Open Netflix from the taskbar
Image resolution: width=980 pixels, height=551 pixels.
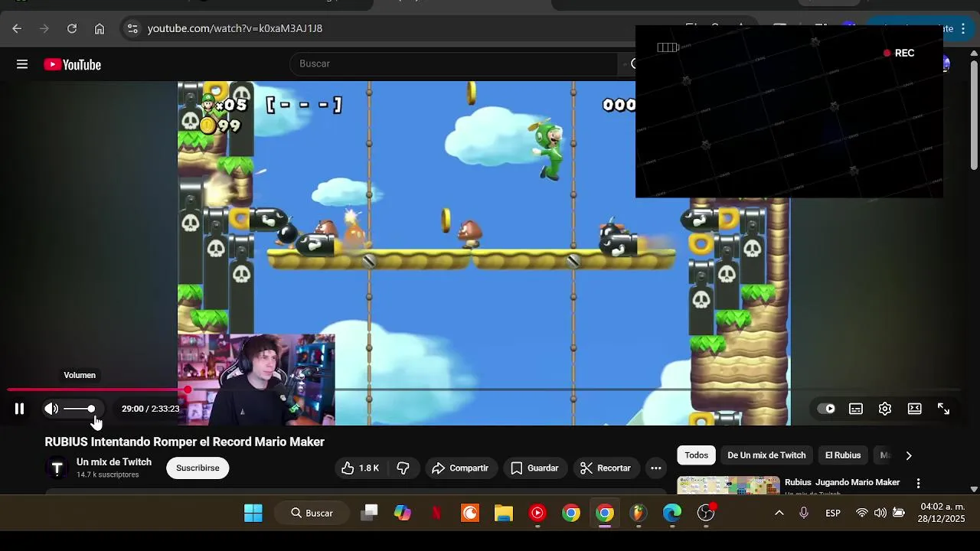[x=436, y=513]
